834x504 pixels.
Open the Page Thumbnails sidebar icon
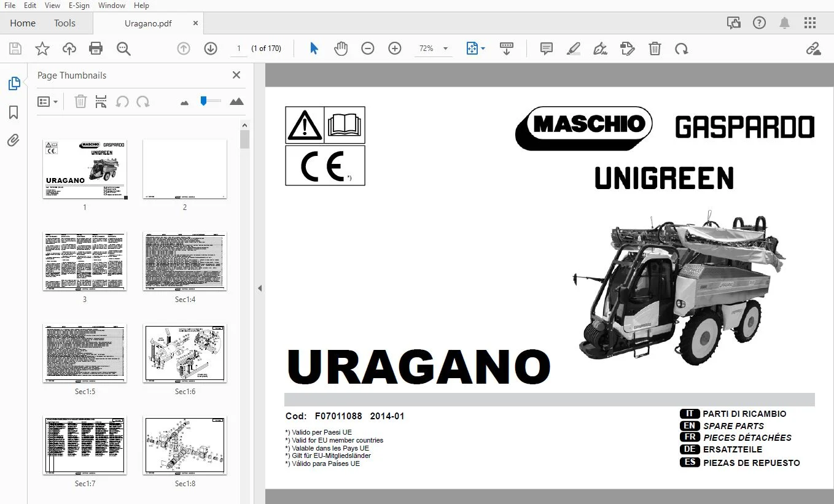(14, 83)
